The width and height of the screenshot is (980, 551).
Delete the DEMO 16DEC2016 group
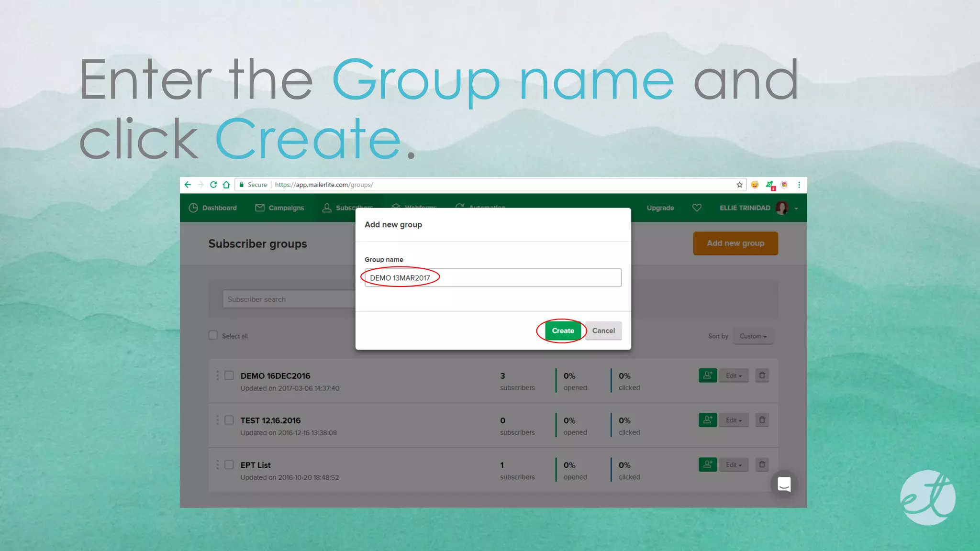tap(762, 375)
